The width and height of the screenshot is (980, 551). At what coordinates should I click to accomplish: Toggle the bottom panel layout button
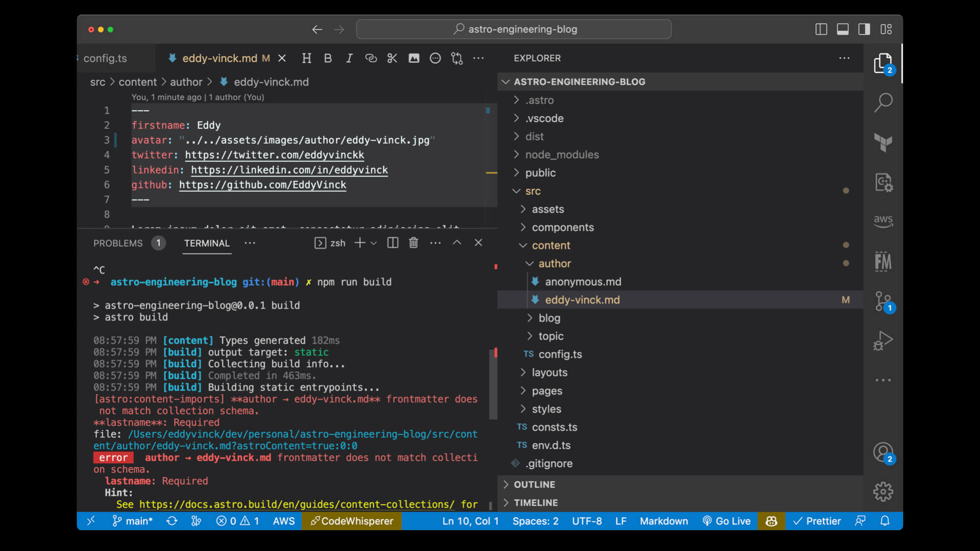(x=843, y=30)
